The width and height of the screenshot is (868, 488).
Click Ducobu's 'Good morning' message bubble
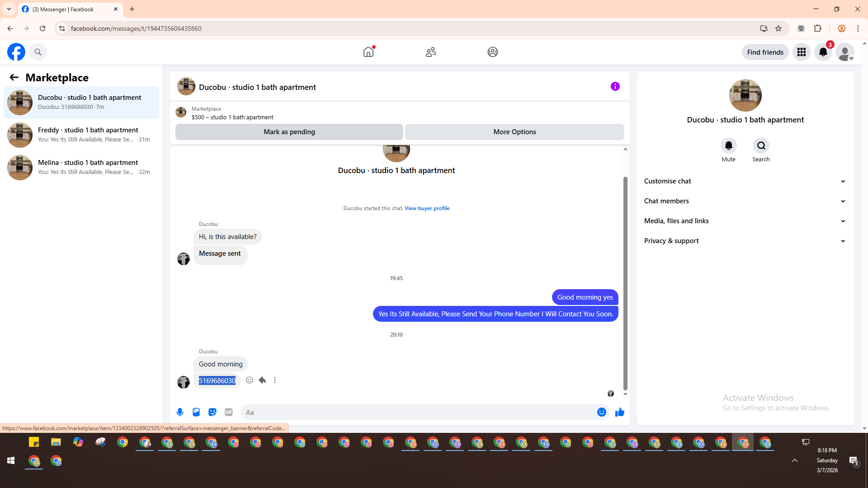coord(221,364)
